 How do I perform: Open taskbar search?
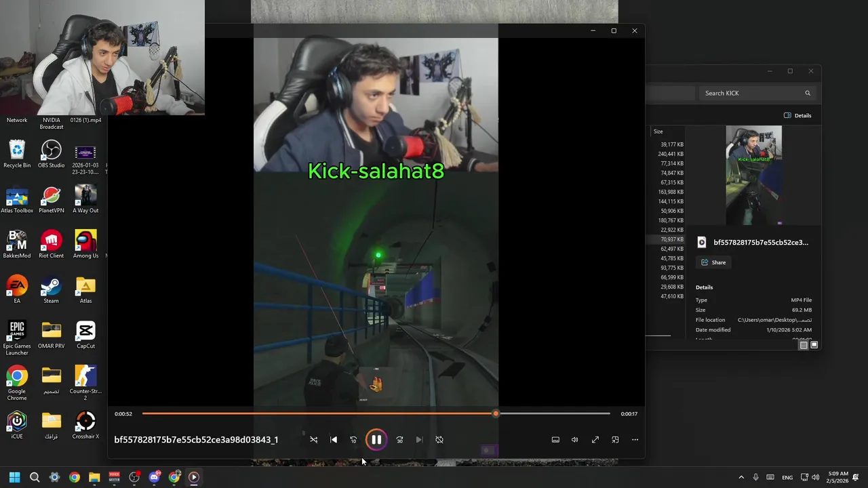point(35,477)
